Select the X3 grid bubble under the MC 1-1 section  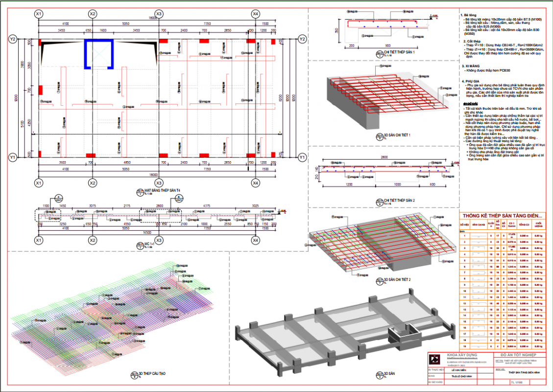159,241
